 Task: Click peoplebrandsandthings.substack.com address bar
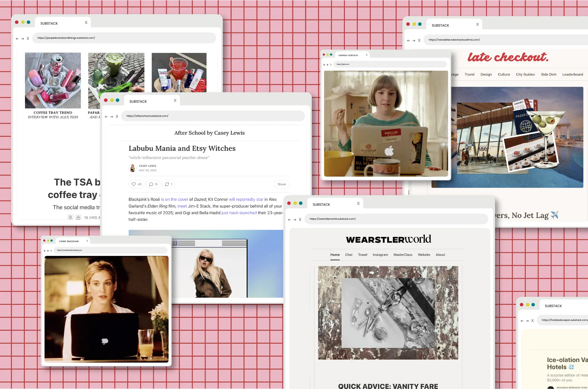124,38
